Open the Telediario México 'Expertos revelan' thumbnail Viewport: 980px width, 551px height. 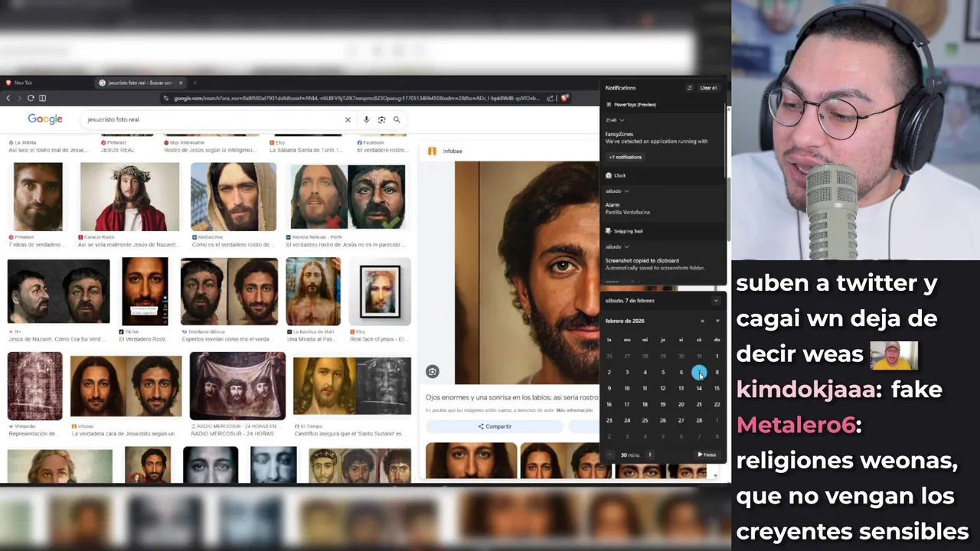229,292
